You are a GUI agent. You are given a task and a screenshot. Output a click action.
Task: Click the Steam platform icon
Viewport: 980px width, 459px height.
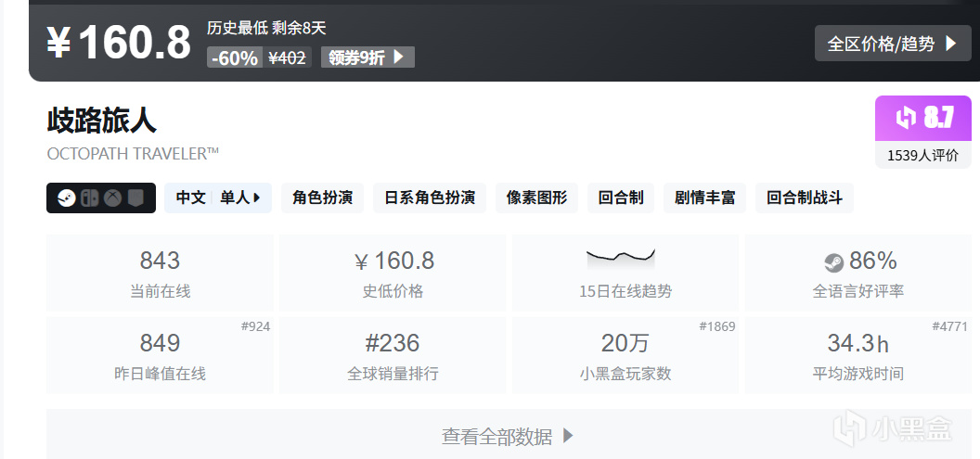67,198
